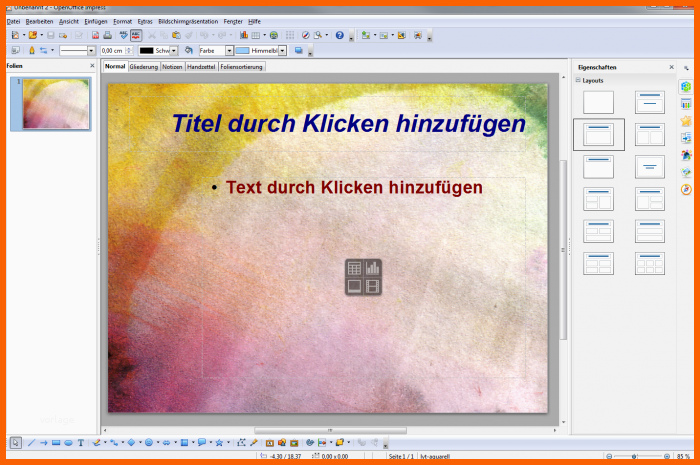The width and height of the screenshot is (700, 465).
Task: Click the title placeholder 'Titel durch Klicken hinzufügen'
Action: tap(349, 124)
